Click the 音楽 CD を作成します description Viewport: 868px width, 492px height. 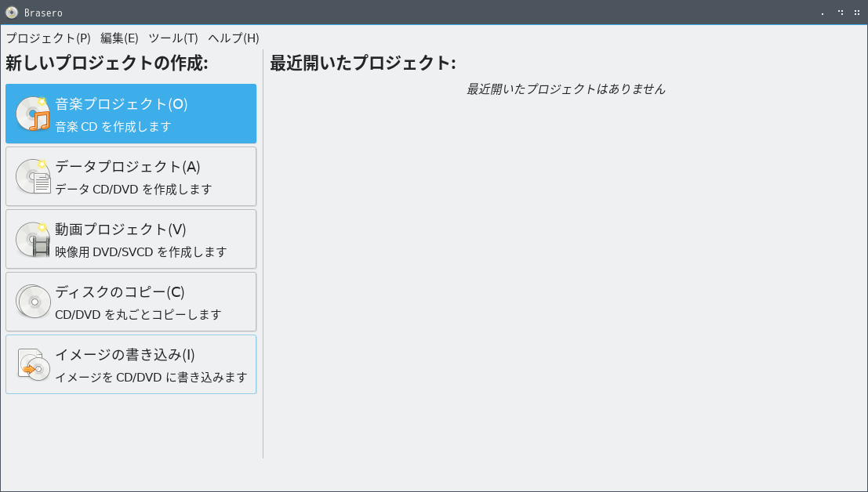(114, 127)
